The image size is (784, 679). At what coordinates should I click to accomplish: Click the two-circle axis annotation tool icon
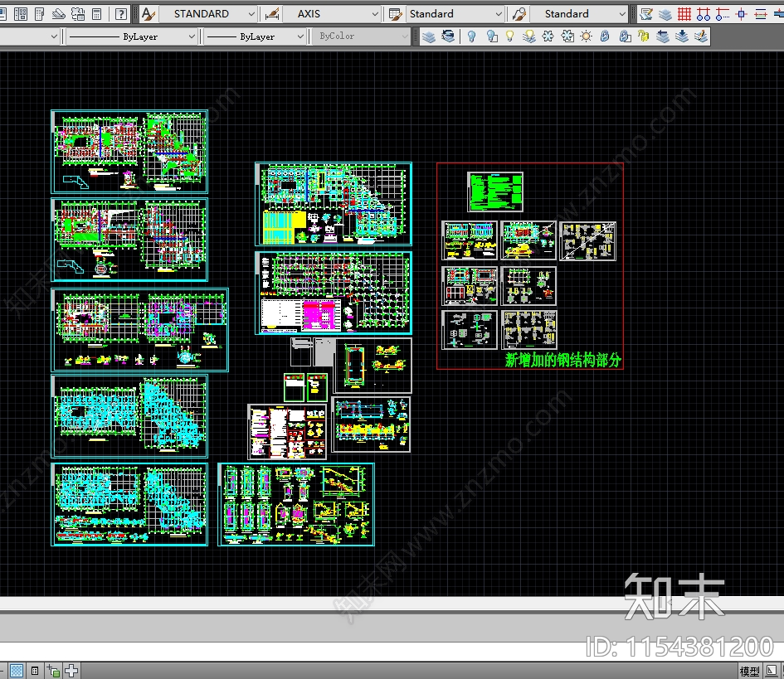click(x=703, y=14)
